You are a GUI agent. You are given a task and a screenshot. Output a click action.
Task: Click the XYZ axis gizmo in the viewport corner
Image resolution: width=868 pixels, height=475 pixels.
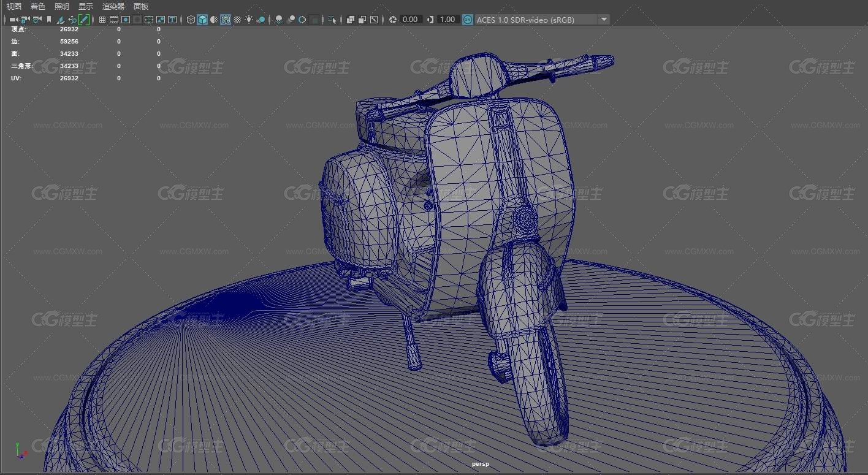click(x=20, y=451)
